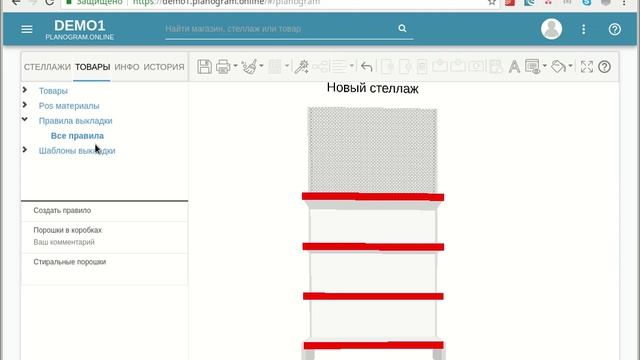Image resolution: width=640 pixels, height=360 pixels.
Task: Select the Порошки в коробках rule
Action: [x=104, y=237]
